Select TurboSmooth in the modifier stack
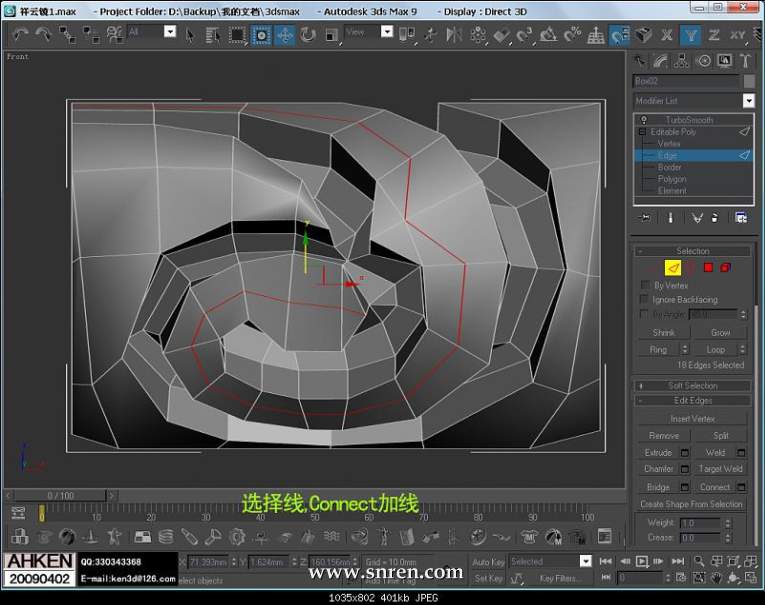 coord(689,120)
